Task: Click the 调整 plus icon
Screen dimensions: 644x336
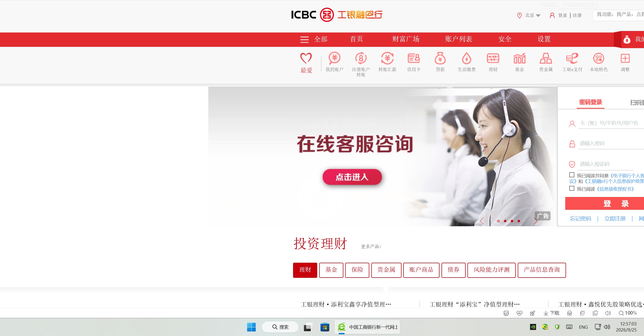Action: tap(625, 58)
